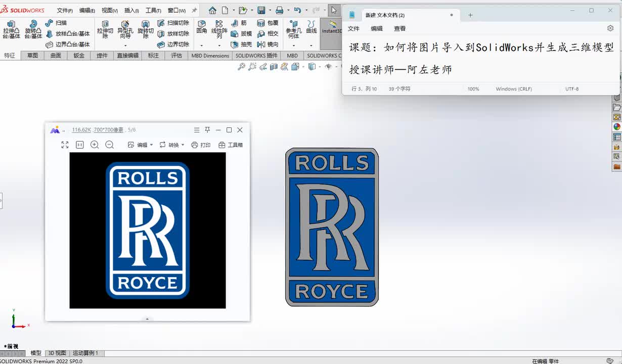622x364 pixels.
Task: Open the 参考几何体 reference geometry tool
Action: click(294, 30)
